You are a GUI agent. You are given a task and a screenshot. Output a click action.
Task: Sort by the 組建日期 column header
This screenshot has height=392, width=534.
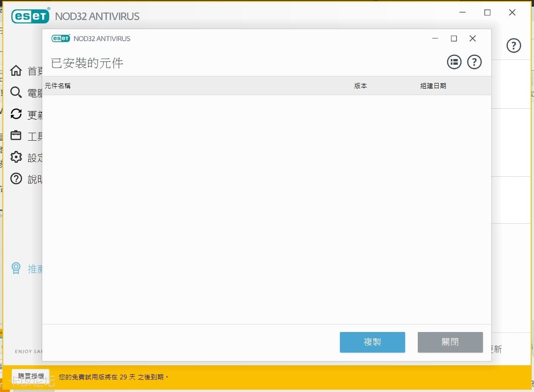433,86
